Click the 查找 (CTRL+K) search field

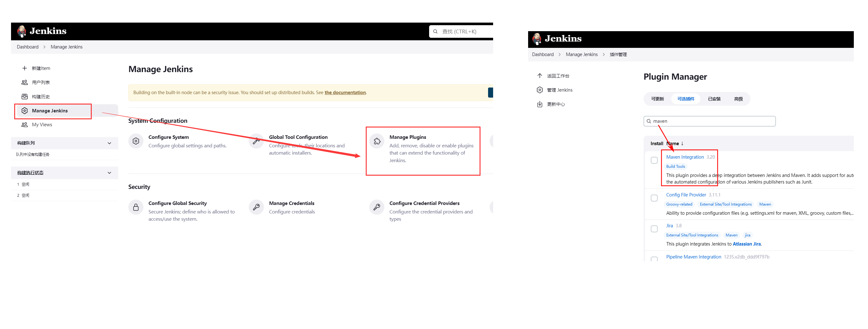[x=462, y=31]
